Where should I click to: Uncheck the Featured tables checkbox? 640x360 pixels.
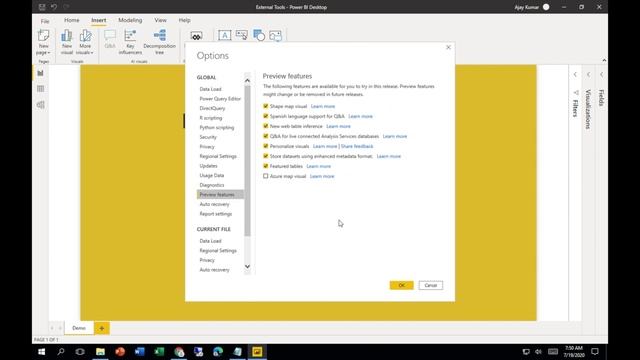(266, 166)
